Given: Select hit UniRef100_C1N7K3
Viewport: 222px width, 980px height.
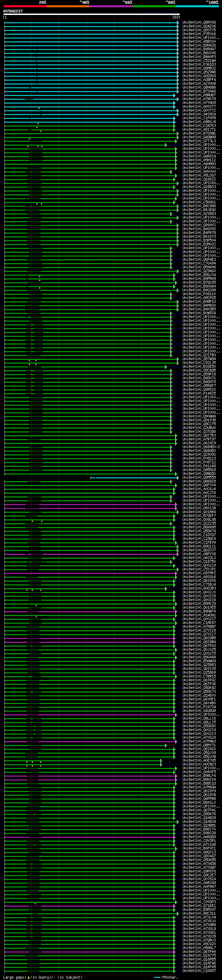Looking at the screenshot, I should tap(199, 125).
